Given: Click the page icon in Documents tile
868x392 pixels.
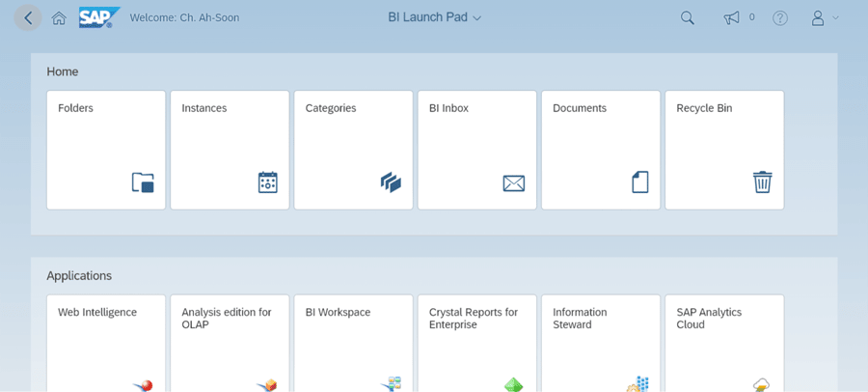Looking at the screenshot, I should (640, 182).
